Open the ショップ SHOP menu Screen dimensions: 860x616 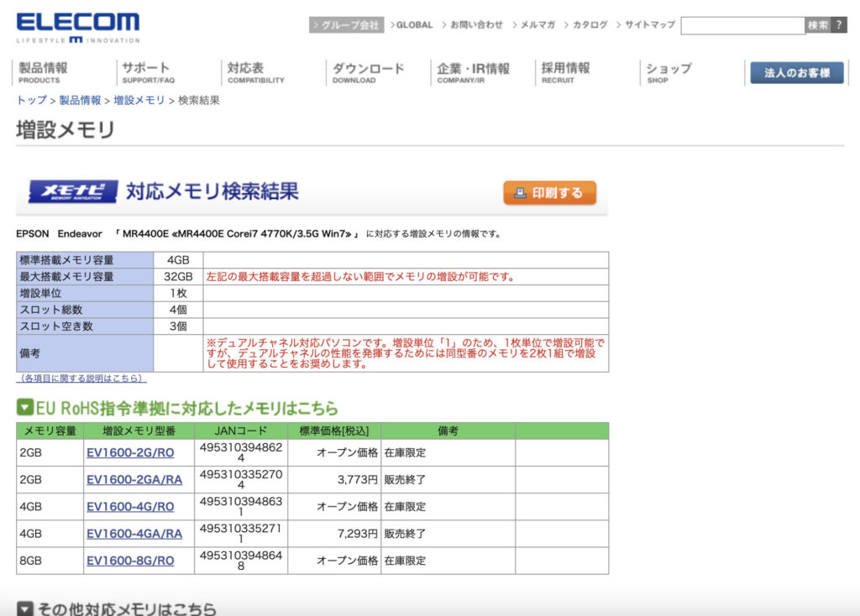click(669, 72)
